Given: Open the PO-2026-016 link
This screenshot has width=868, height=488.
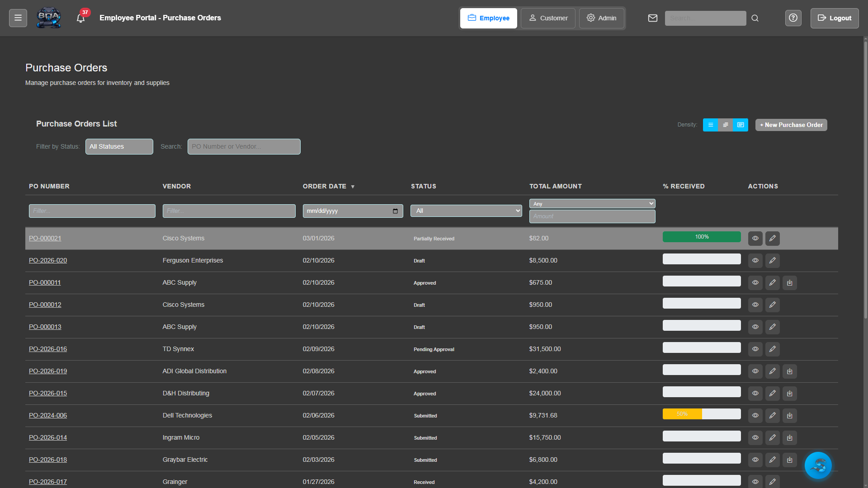Looking at the screenshot, I should (48, 349).
